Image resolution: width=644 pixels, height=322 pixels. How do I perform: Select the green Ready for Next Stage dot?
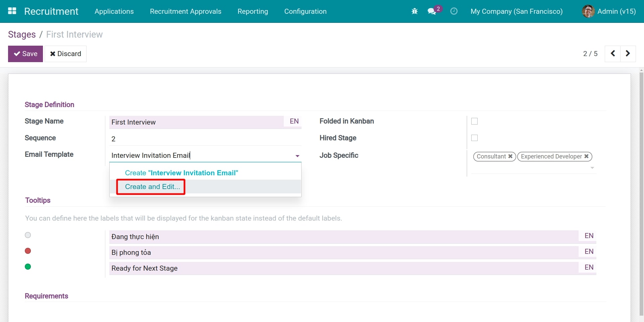[28, 266]
